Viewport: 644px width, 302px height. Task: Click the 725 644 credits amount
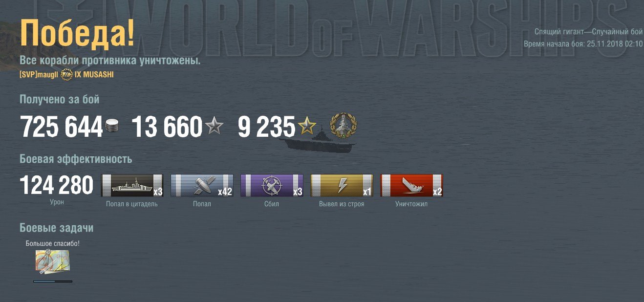click(x=61, y=127)
